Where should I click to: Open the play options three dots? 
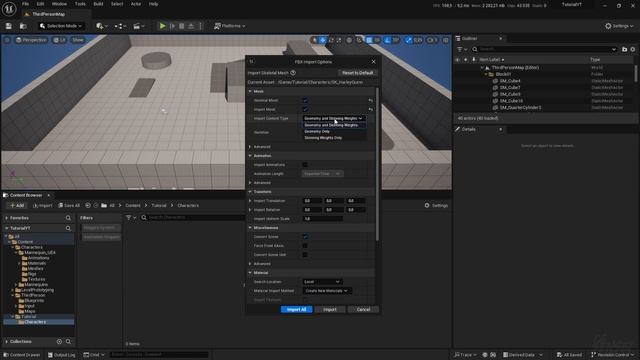200,26
